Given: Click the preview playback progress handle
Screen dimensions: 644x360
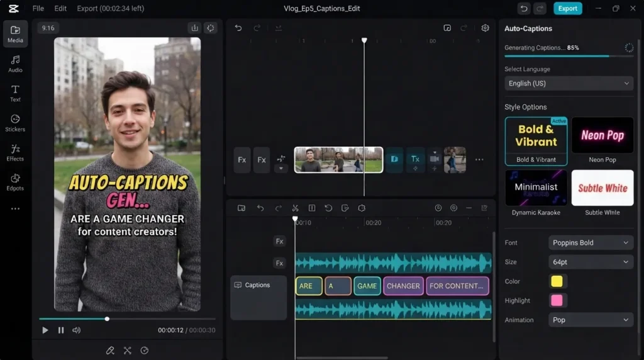Looking at the screenshot, I should tap(107, 319).
